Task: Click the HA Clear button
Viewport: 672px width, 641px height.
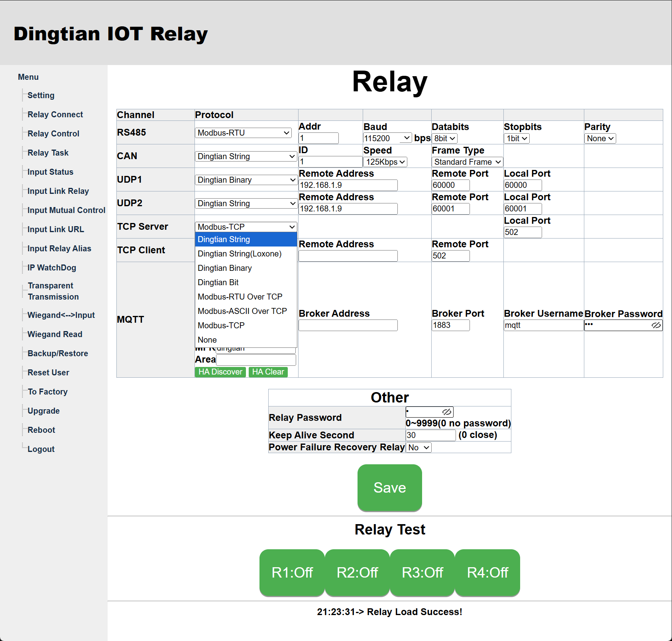Action: point(268,372)
